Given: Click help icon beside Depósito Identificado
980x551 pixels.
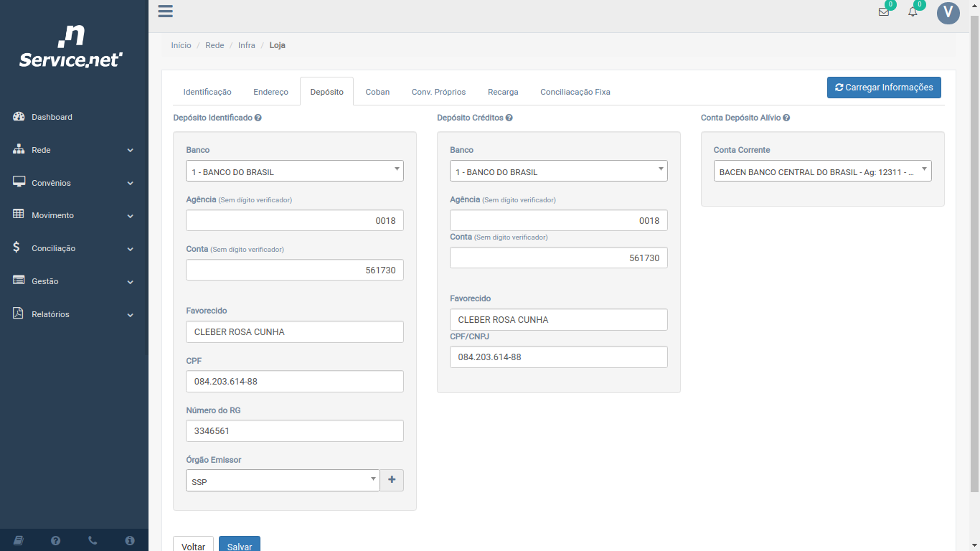Looking at the screenshot, I should pos(258,118).
